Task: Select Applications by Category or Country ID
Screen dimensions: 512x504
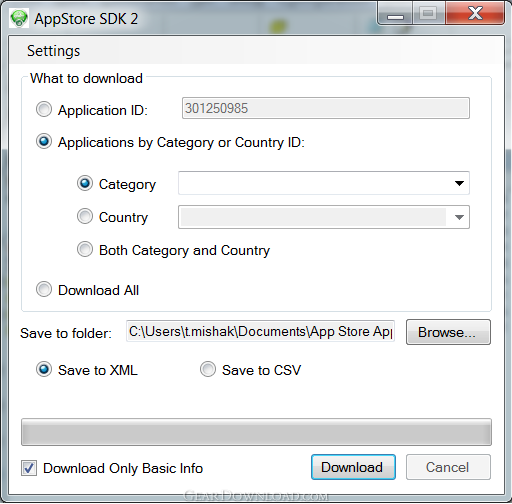Action: tap(44, 141)
